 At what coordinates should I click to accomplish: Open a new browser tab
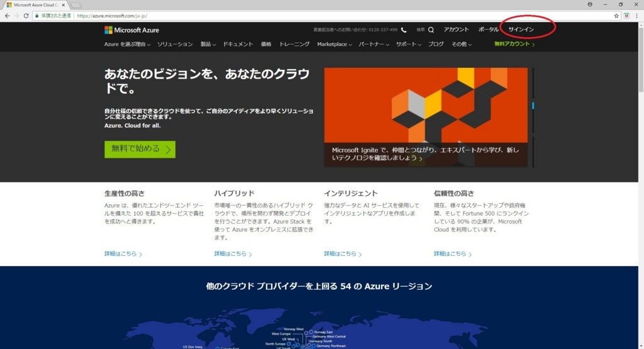click(x=75, y=5)
